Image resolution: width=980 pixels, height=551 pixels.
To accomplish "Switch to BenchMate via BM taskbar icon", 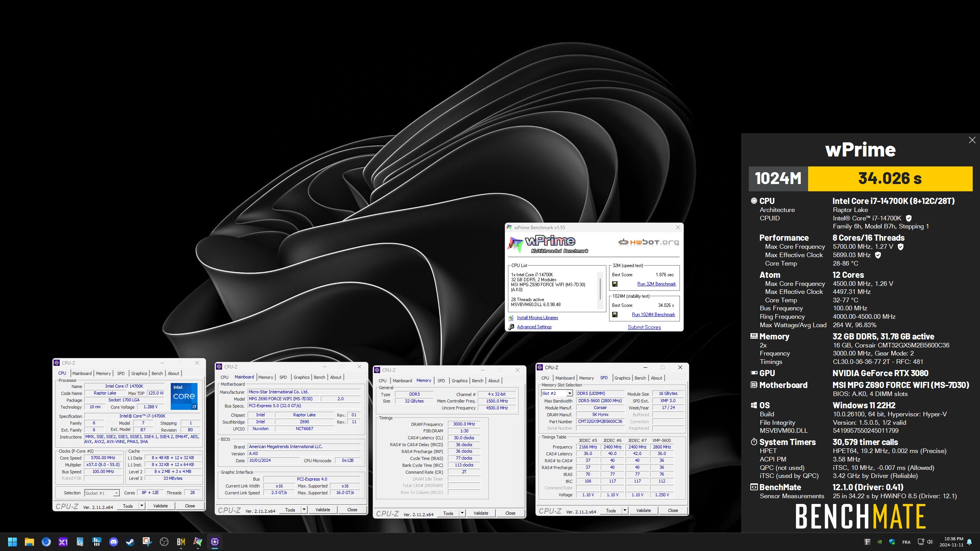I will point(181,542).
